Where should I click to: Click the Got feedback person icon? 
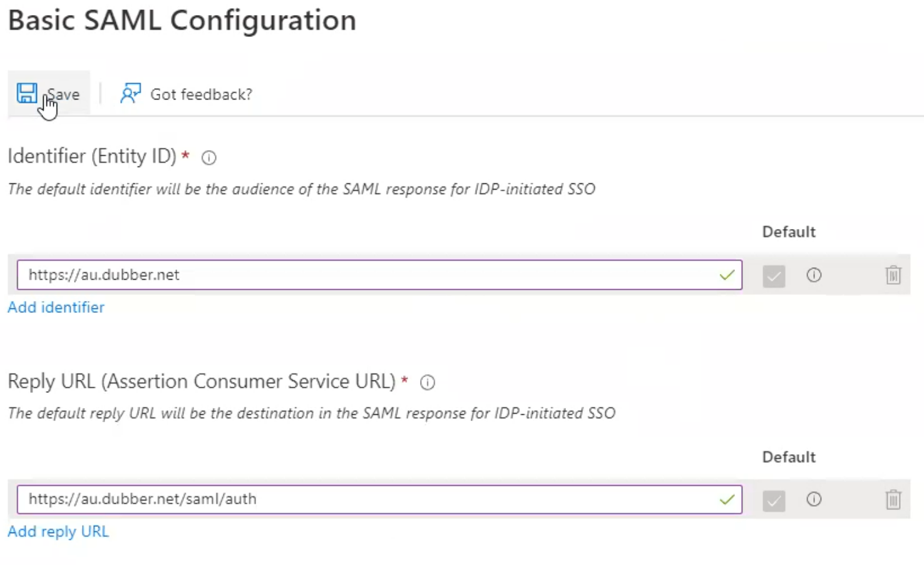pyautogui.click(x=131, y=92)
